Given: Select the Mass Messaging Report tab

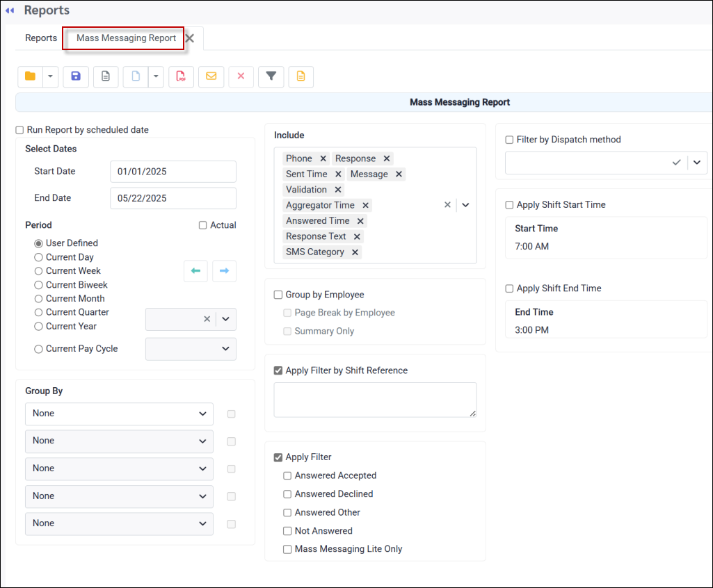Looking at the screenshot, I should click(126, 38).
